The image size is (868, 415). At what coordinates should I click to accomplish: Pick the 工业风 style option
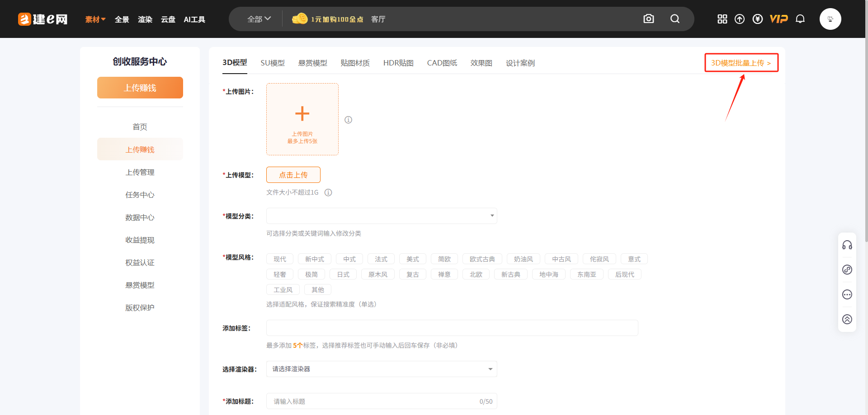pos(283,290)
